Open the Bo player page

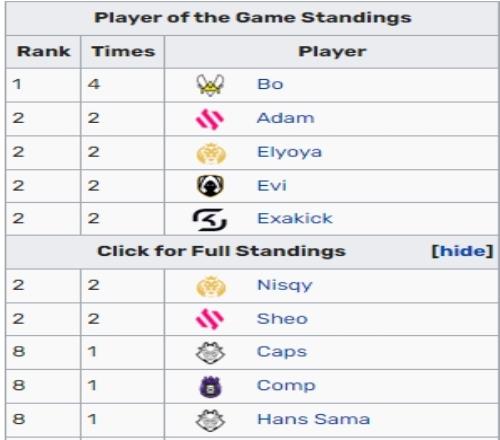270,84
